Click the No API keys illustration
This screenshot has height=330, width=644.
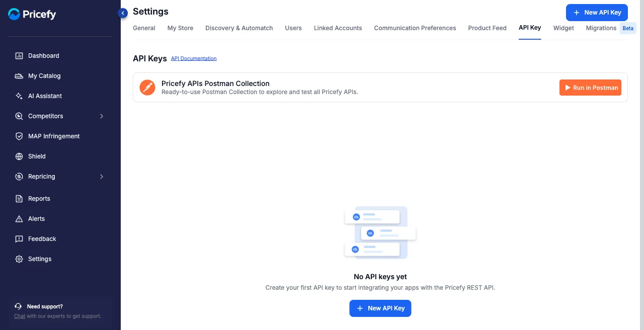click(380, 232)
